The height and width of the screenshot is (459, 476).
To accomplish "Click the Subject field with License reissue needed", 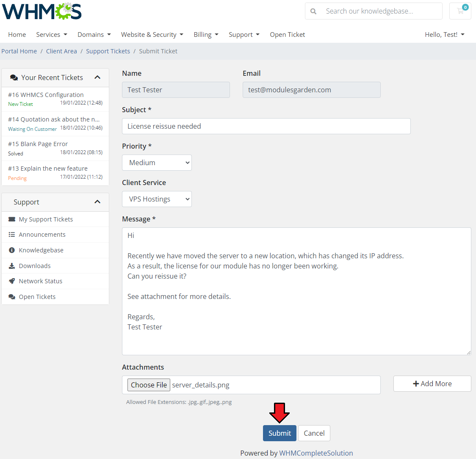I will (266, 126).
